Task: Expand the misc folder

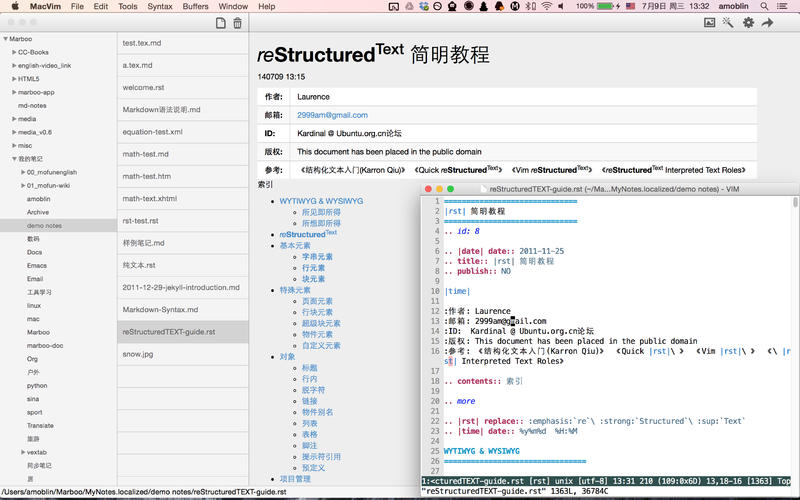Action: point(14,145)
